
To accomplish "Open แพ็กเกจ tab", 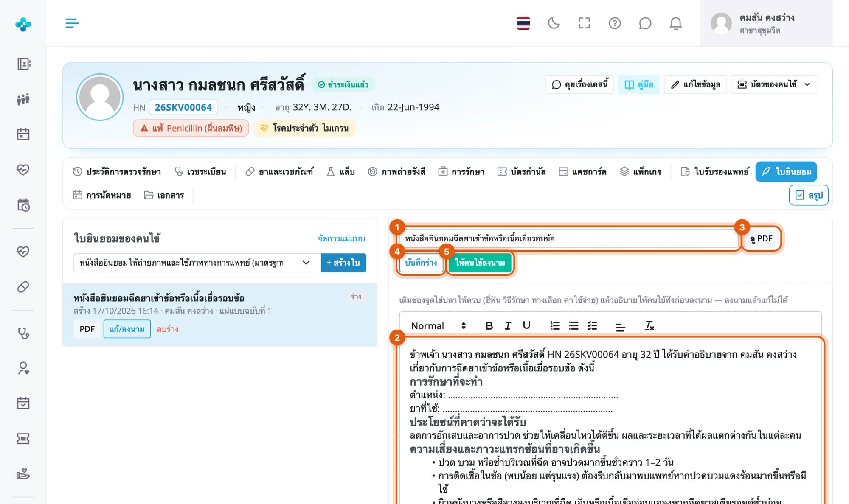I will (641, 172).
